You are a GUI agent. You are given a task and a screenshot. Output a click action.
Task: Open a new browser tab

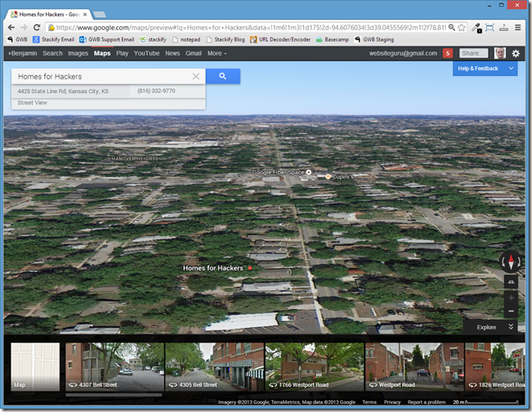(100, 15)
